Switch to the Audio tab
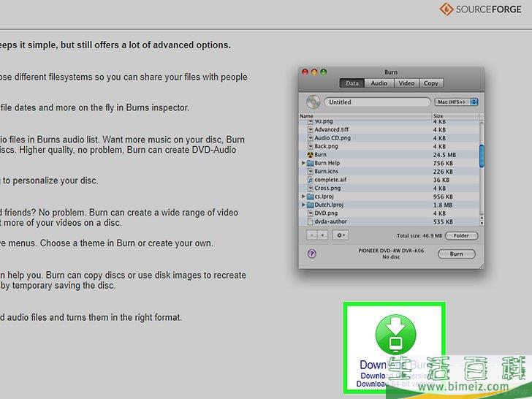Image resolution: width=532 pixels, height=399 pixels. point(379,83)
